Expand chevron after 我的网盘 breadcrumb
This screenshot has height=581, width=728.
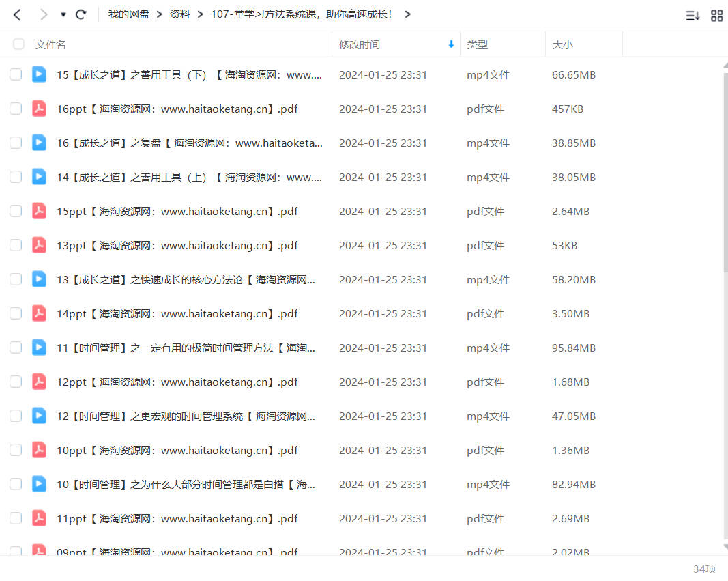click(159, 14)
